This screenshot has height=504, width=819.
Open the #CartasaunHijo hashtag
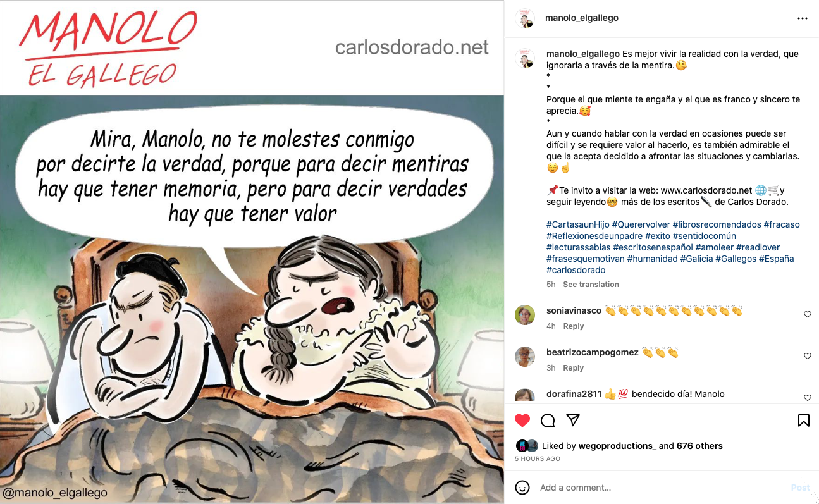pyautogui.click(x=577, y=224)
